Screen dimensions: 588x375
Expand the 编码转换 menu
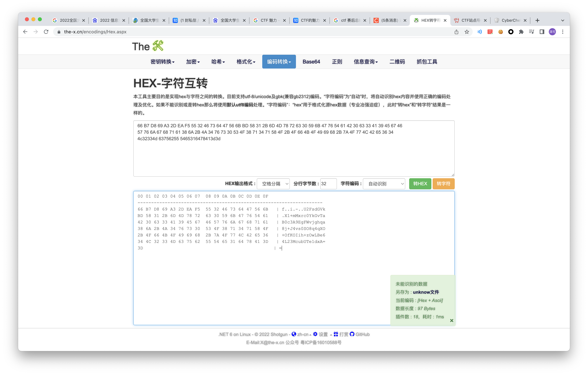tap(279, 62)
